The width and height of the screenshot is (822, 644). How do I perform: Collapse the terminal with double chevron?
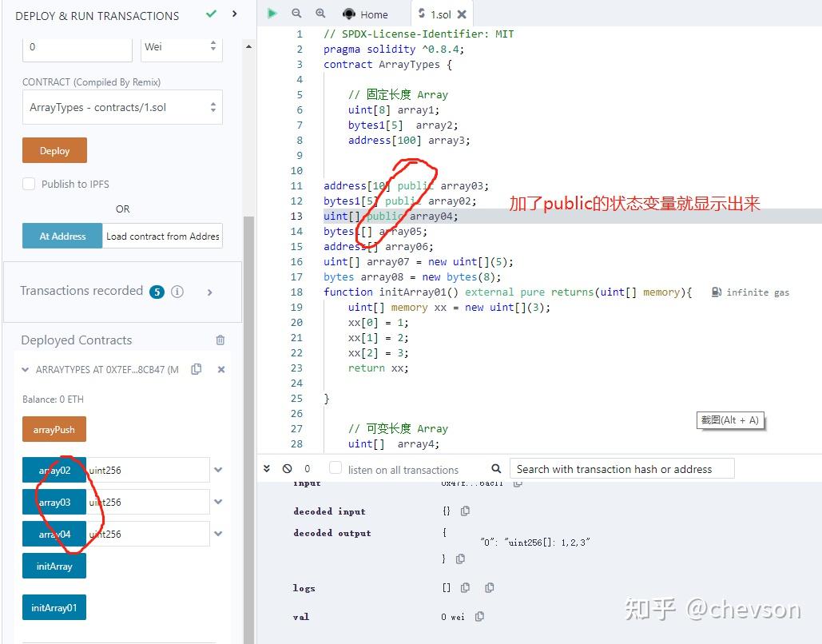coord(267,468)
